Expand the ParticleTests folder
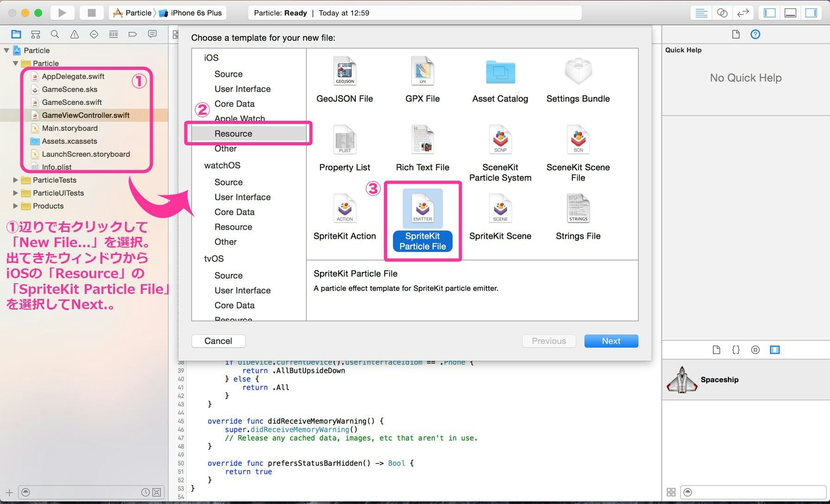 (x=16, y=180)
